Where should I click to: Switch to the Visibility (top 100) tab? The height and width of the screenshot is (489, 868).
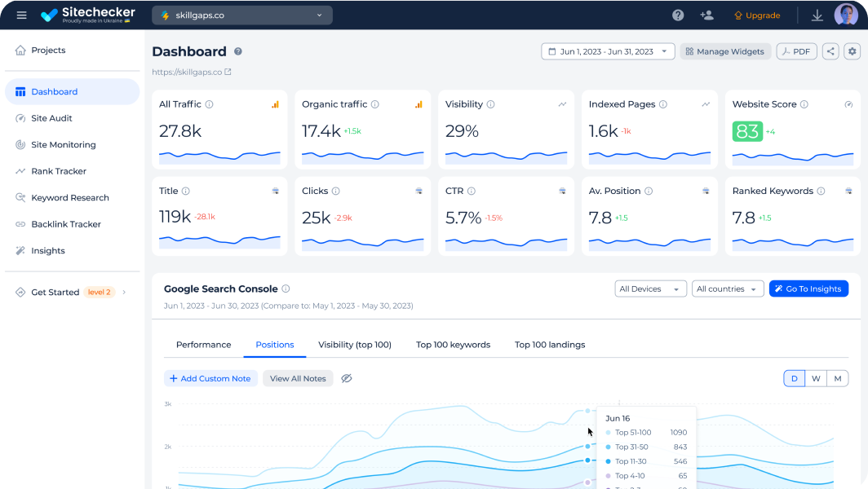(355, 345)
